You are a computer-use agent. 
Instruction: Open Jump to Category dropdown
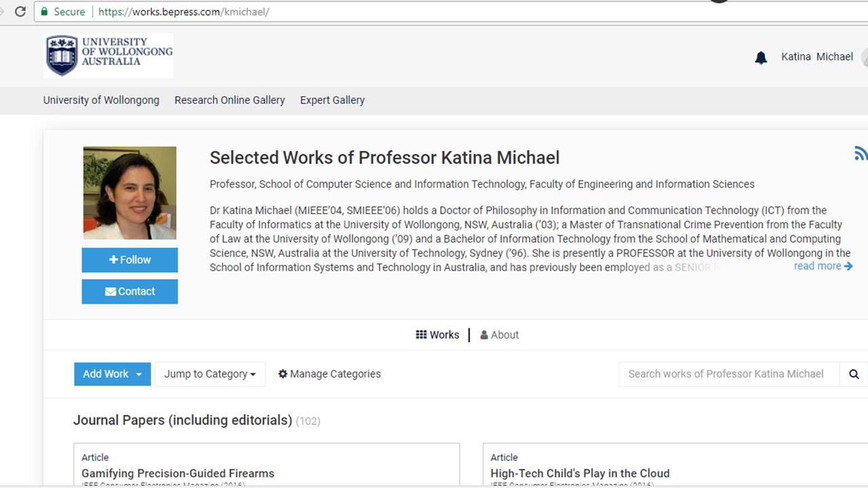210,374
